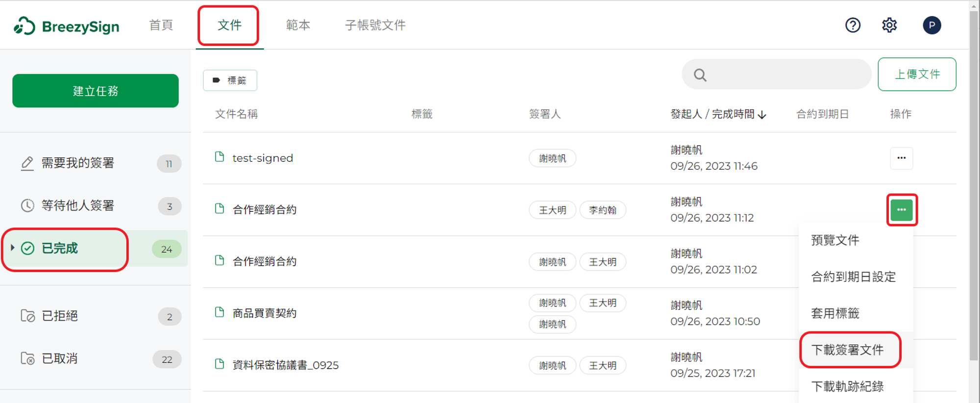Focus the document search field
This screenshot has width=980, height=403.
[777, 75]
